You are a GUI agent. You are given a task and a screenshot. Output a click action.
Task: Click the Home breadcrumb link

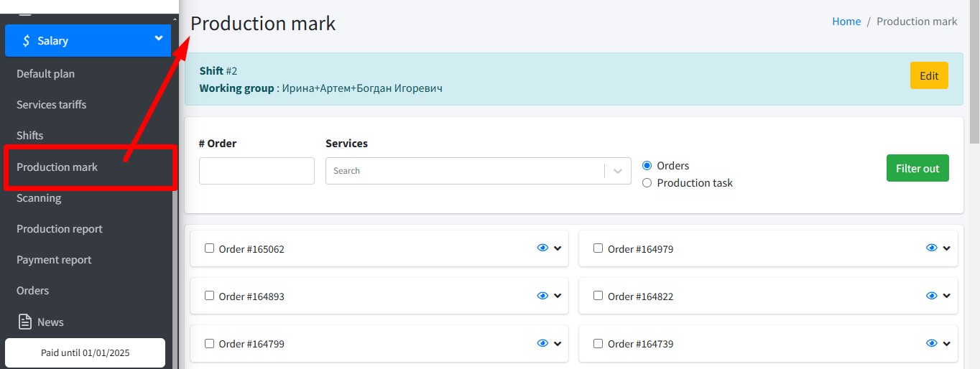(x=846, y=22)
